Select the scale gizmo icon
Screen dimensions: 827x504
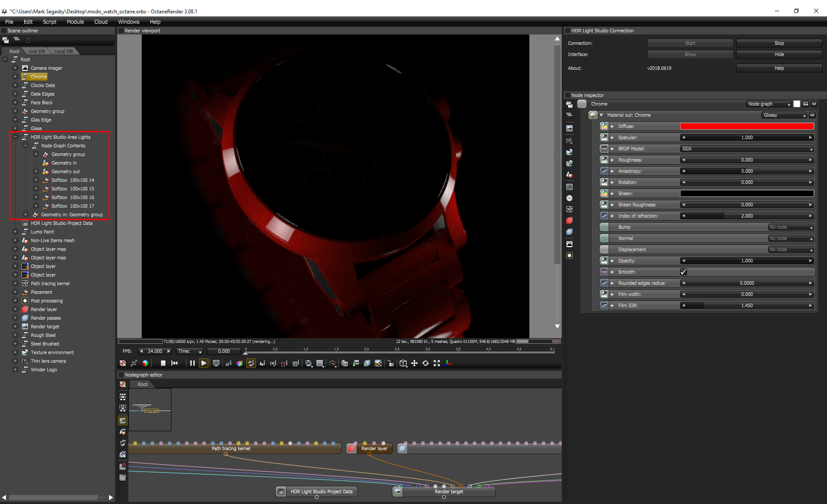[437, 363]
